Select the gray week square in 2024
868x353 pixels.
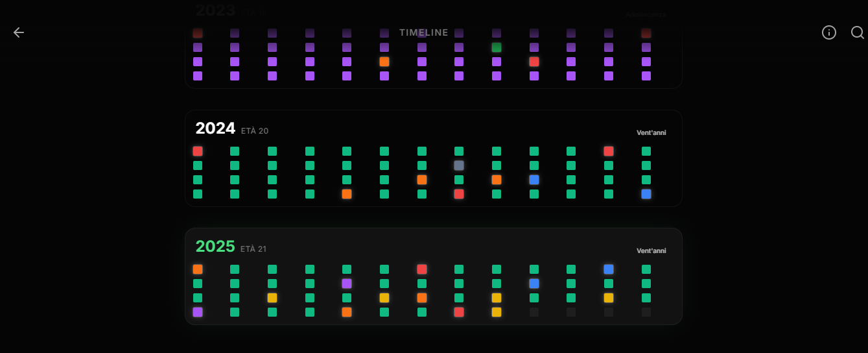point(459,165)
